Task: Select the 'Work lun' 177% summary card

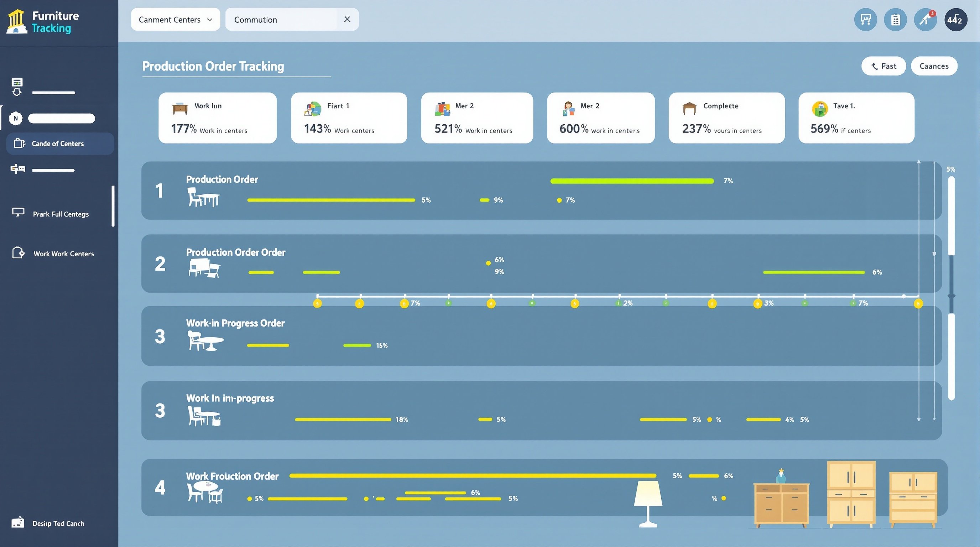Action: click(217, 118)
